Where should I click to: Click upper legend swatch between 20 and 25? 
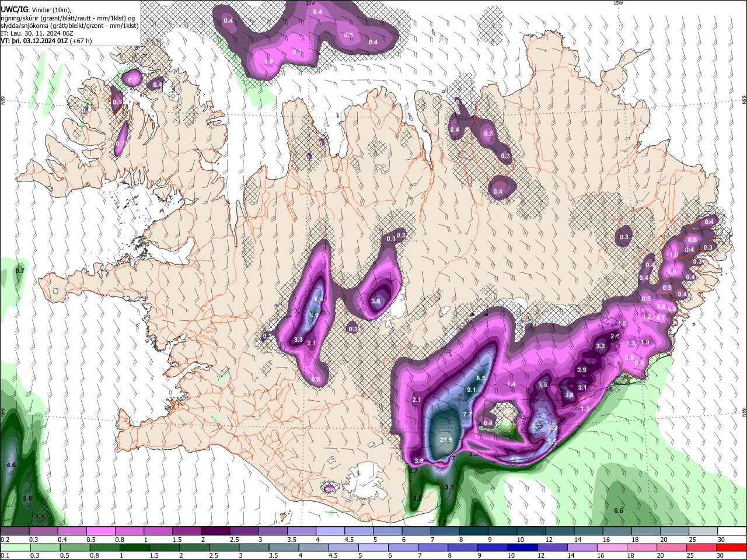tap(675, 531)
